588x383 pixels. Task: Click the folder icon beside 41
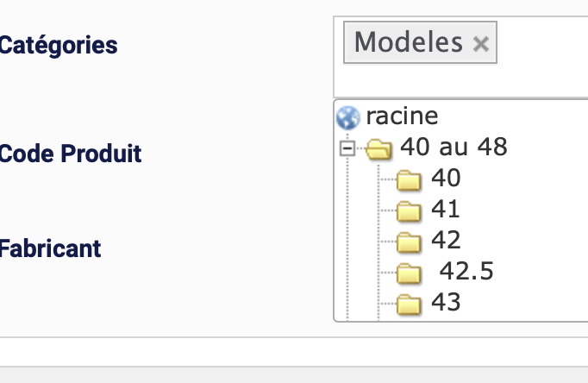[x=408, y=210]
